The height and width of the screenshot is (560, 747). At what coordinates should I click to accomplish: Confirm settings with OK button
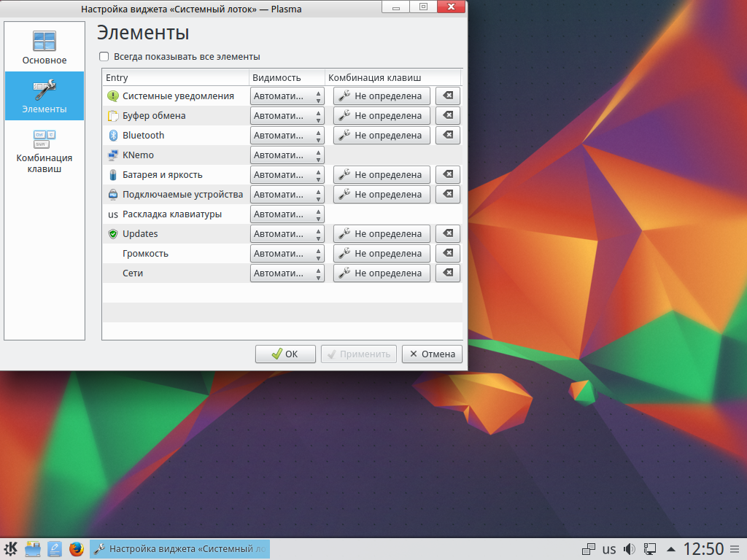(285, 354)
